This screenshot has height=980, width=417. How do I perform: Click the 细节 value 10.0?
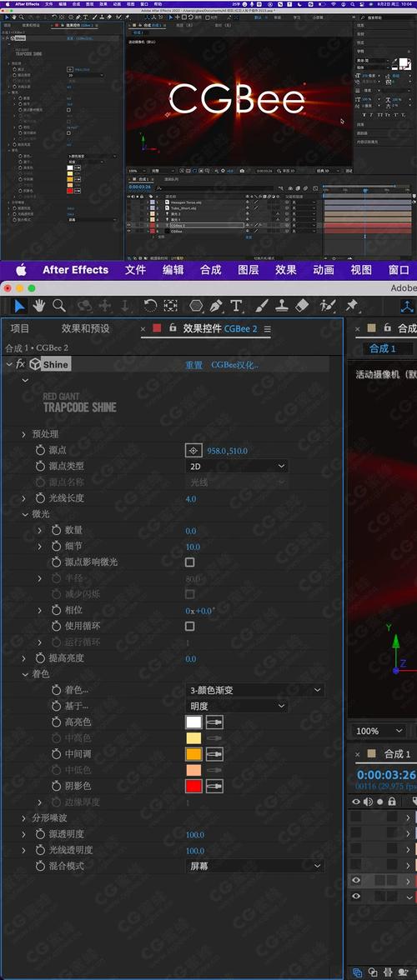[x=193, y=547]
